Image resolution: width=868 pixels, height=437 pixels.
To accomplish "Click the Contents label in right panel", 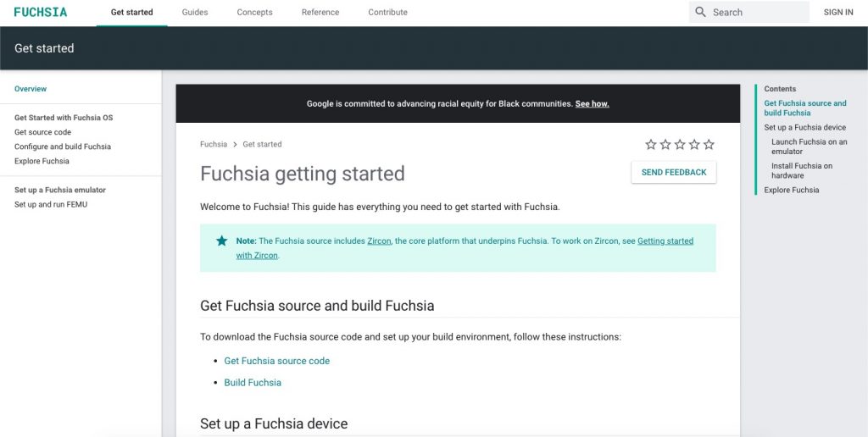I will (780, 89).
